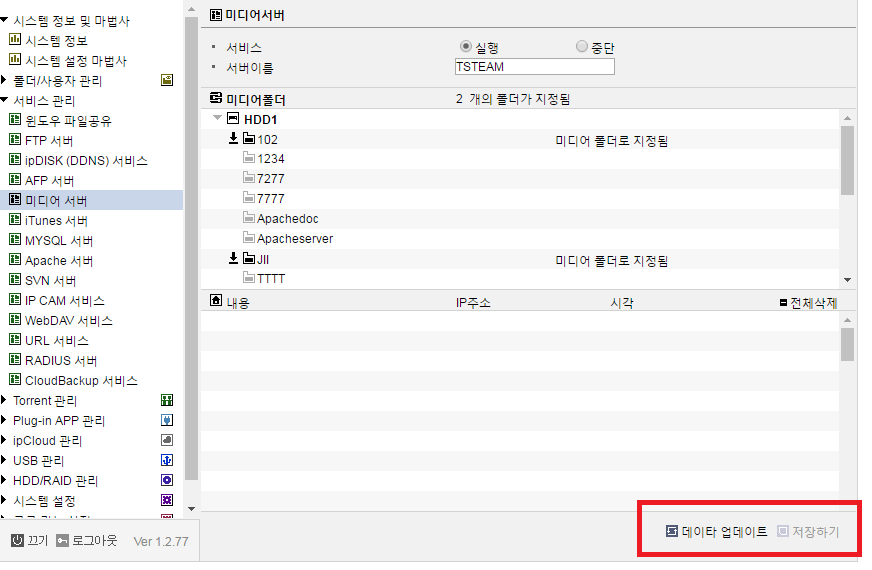Expand the 폴더/사용자 관리 section

point(4,81)
